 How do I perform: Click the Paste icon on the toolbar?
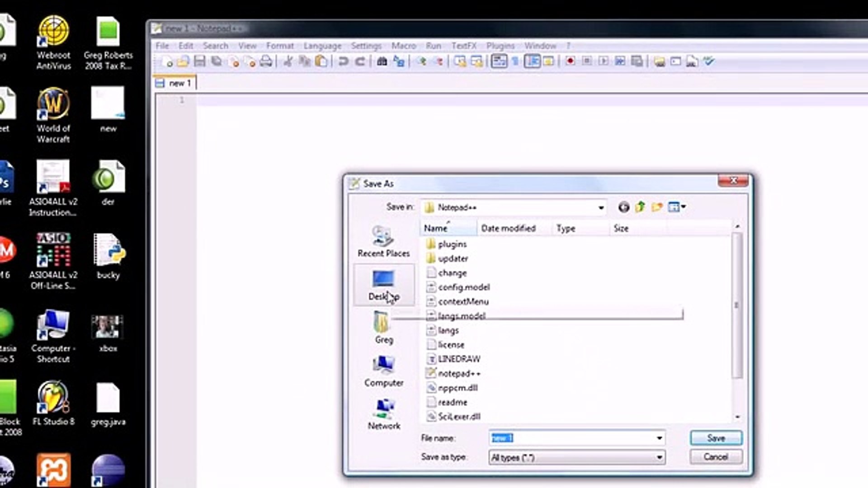pyautogui.click(x=322, y=61)
